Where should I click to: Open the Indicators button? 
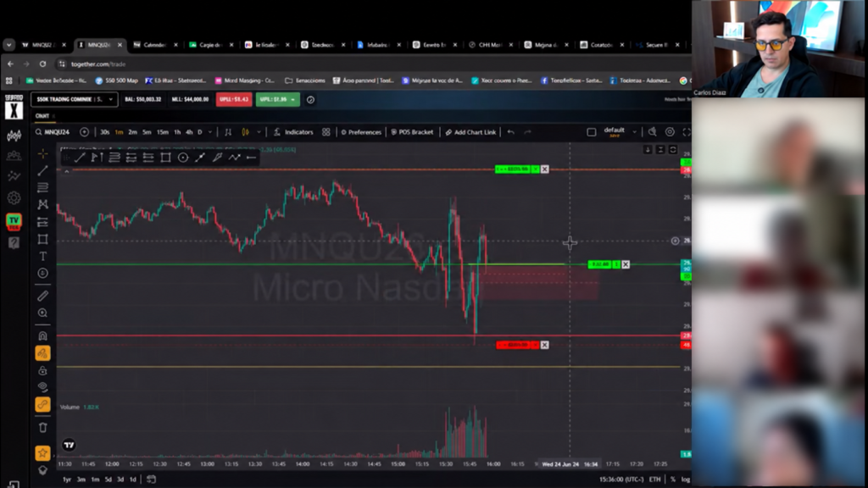pos(293,132)
